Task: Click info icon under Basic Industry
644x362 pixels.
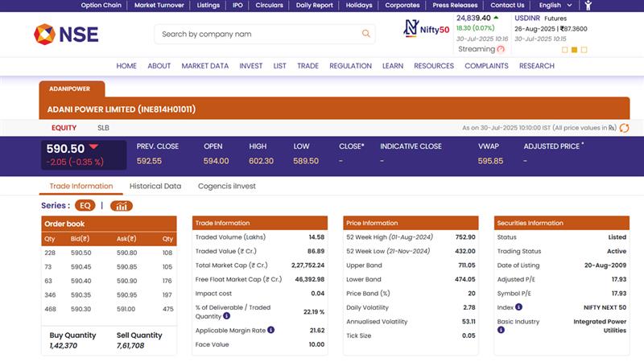Action: click(x=502, y=330)
